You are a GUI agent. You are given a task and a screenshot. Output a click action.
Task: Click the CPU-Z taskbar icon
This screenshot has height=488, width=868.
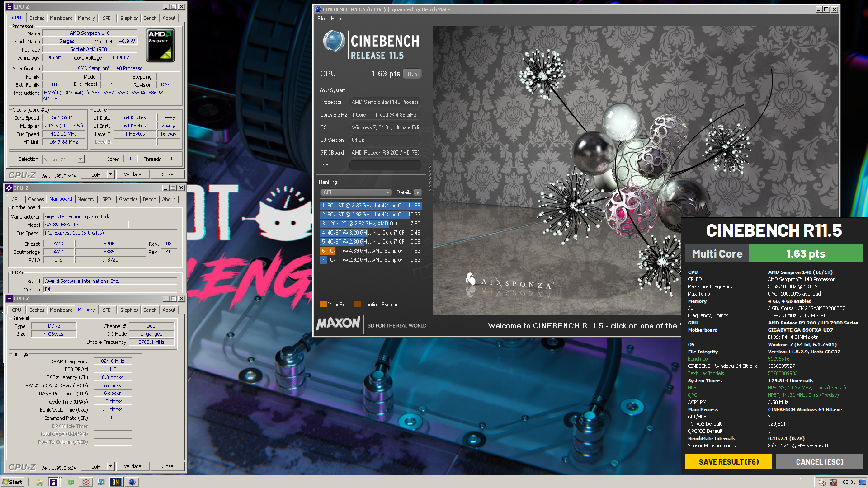point(53,482)
